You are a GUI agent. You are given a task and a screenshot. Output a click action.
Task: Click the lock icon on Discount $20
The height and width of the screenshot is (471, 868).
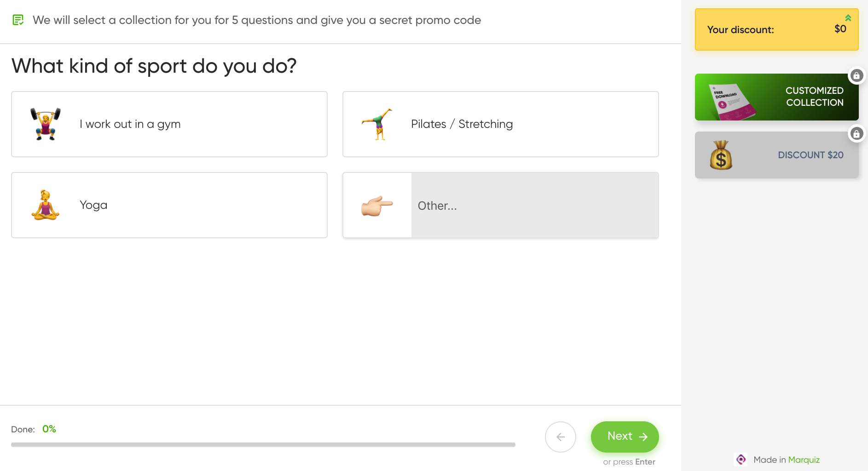(x=856, y=133)
